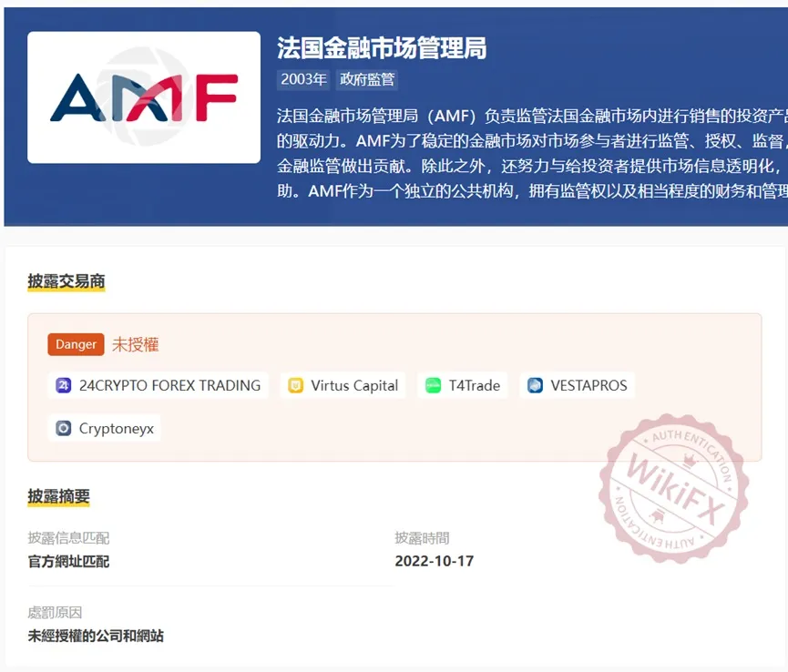Click the 未經授權的公司和網站 penalty reason text

(96, 636)
